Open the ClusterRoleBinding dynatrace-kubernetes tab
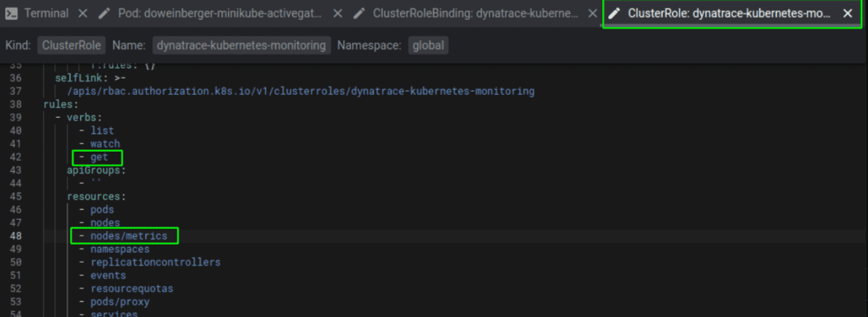 click(476, 13)
